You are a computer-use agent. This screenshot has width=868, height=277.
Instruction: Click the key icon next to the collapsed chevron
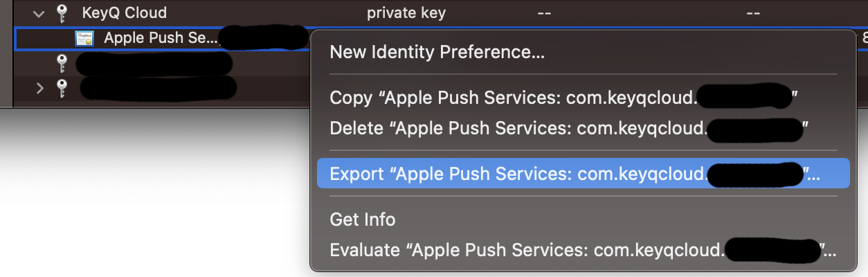pyautogui.click(x=62, y=88)
